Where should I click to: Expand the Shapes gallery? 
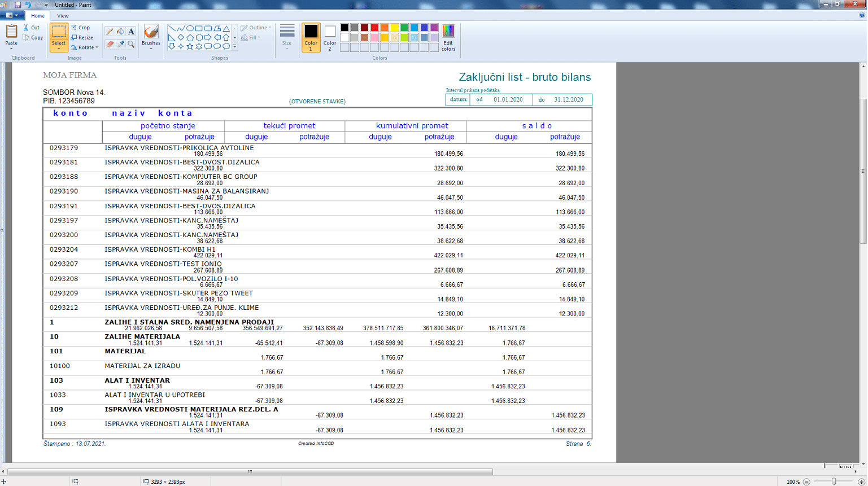235,47
